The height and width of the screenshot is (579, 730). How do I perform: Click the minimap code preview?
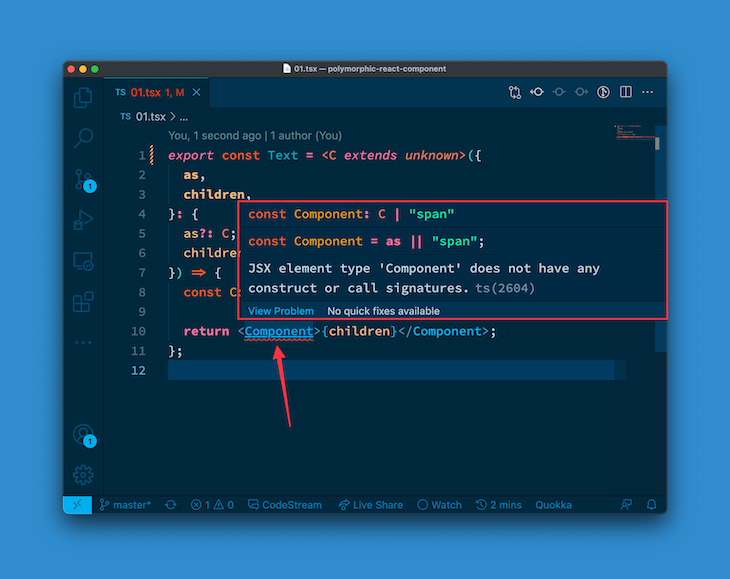(x=634, y=132)
